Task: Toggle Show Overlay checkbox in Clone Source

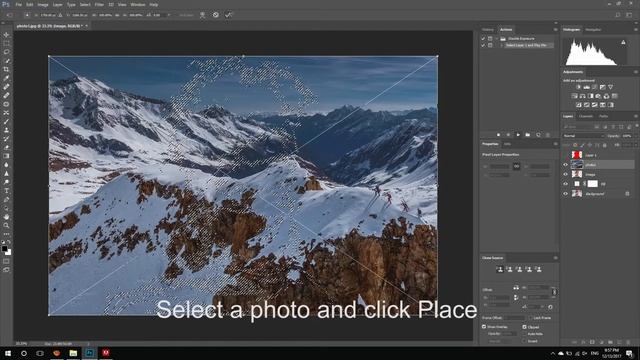Action: click(484, 327)
